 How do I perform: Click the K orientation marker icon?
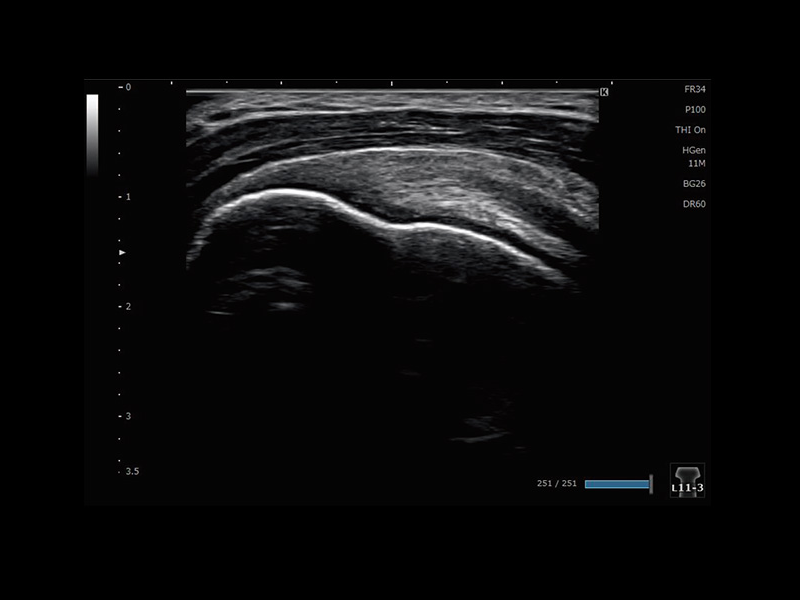[604, 92]
